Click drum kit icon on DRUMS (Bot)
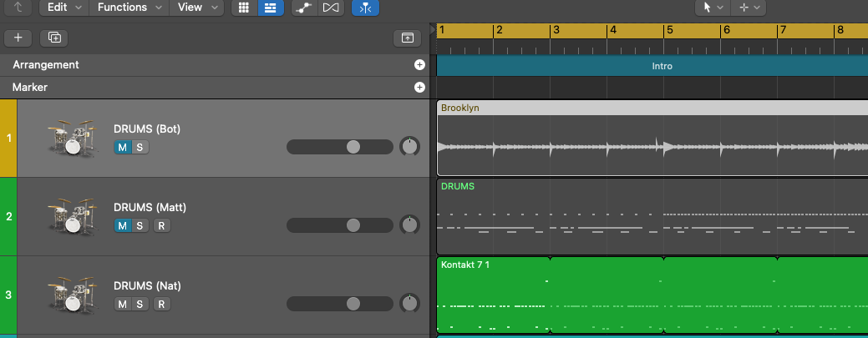 [72, 137]
